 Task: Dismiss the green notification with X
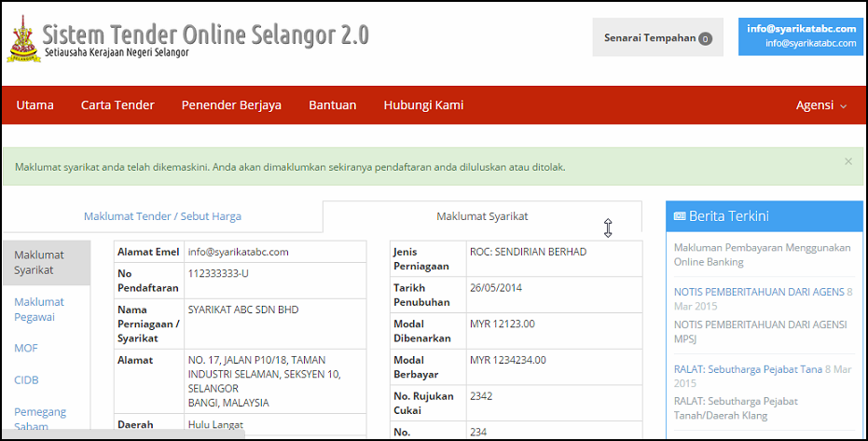click(x=847, y=161)
